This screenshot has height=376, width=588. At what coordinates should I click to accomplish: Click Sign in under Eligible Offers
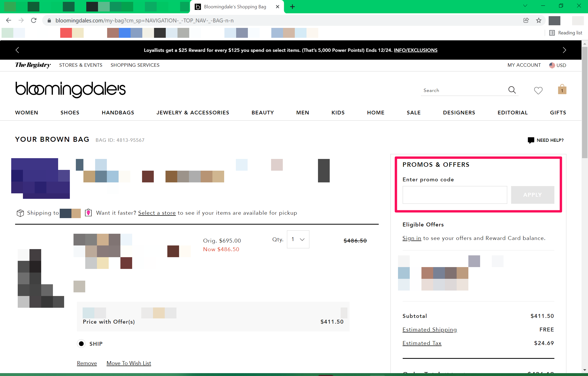click(x=412, y=238)
